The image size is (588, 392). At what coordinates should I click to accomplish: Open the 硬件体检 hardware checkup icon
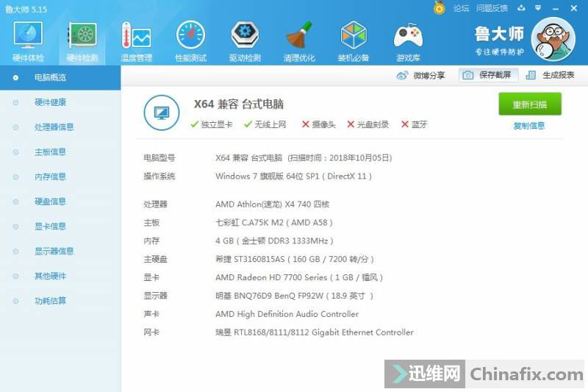[28, 41]
